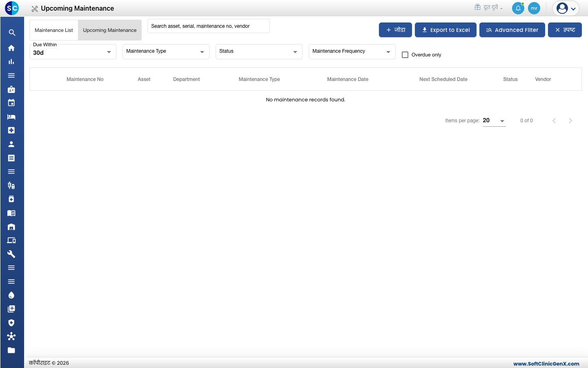Open the devices icon in sidebar
Viewport: 588px width, 368px height.
[11, 240]
